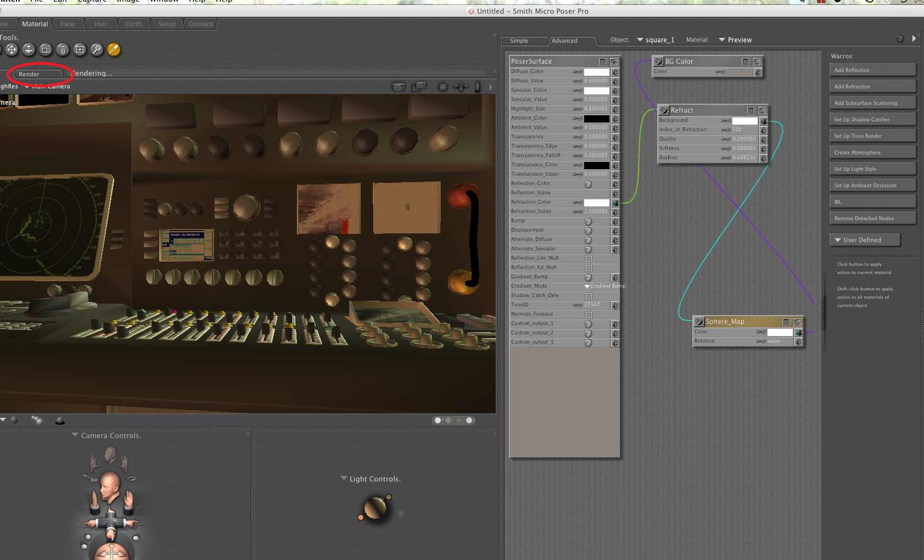Screen dimensions: 924x560
Task: Toggle the PoserSurface node preview eye icon
Action: [x=614, y=61]
